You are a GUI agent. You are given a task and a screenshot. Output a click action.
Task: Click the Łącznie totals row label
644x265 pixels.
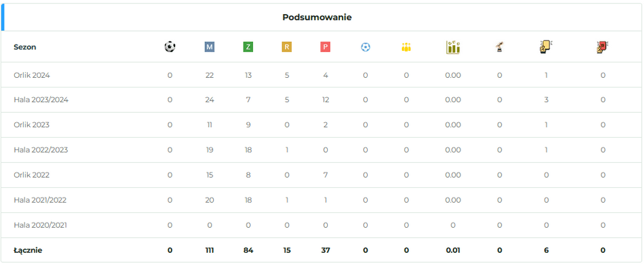(28, 250)
